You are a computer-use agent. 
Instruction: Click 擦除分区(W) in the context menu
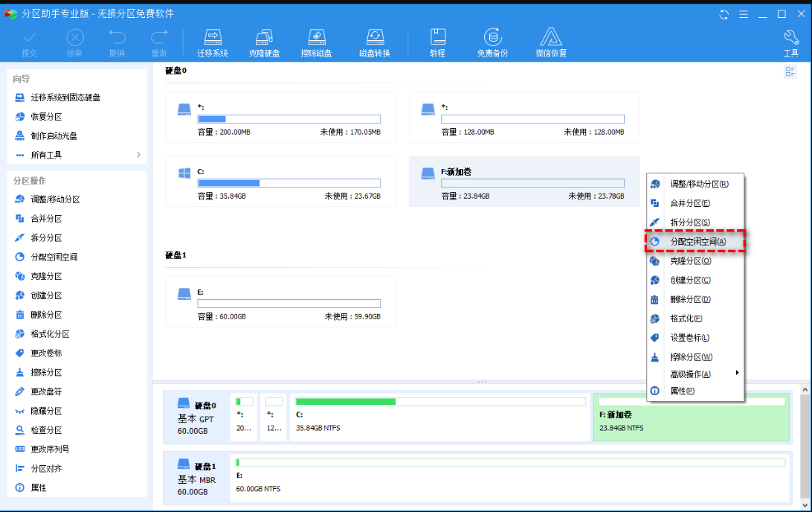(695, 356)
